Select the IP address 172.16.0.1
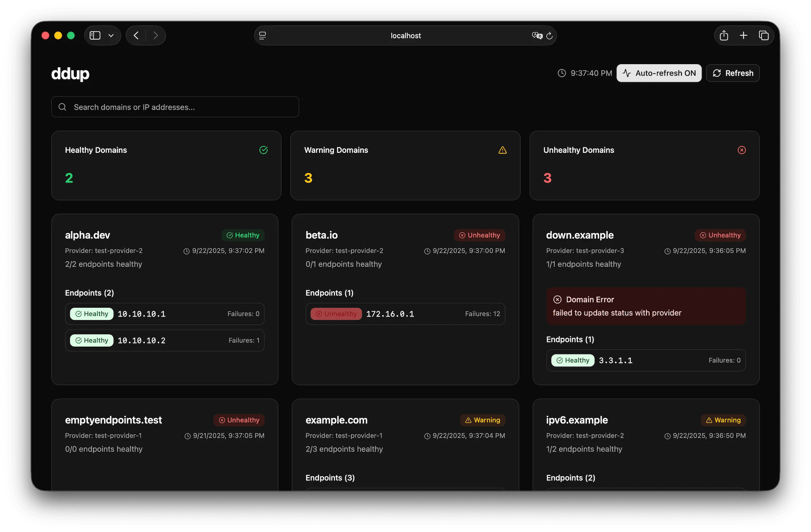Screen dimensions: 811x532 click(x=390, y=314)
